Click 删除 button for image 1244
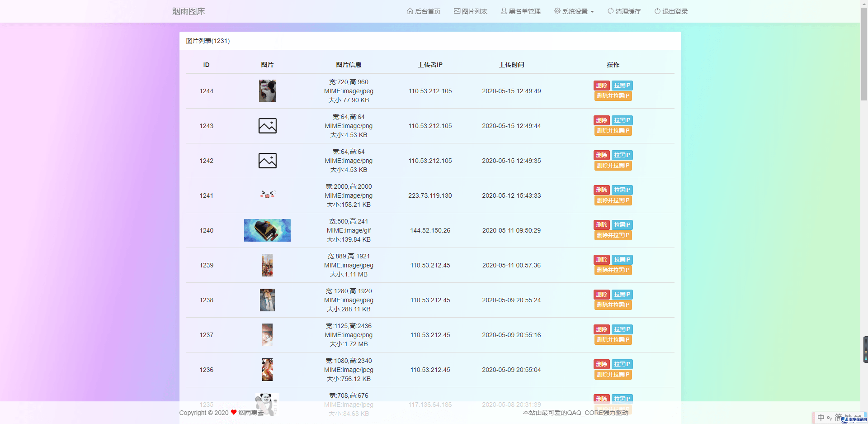The height and width of the screenshot is (424, 868). tap(601, 85)
